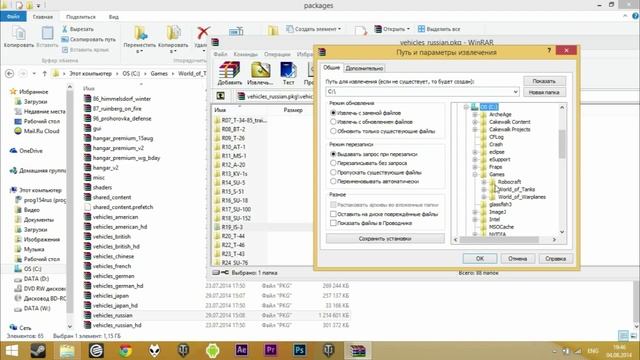Click the Steam icon on the taskbar
The width and height of the screenshot is (640, 360).
pyautogui.click(x=38, y=351)
